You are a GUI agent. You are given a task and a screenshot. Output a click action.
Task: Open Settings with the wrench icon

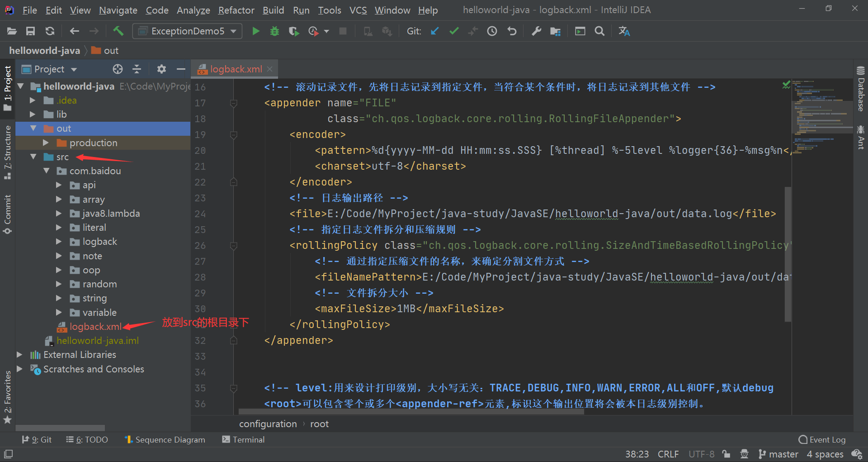pyautogui.click(x=536, y=31)
